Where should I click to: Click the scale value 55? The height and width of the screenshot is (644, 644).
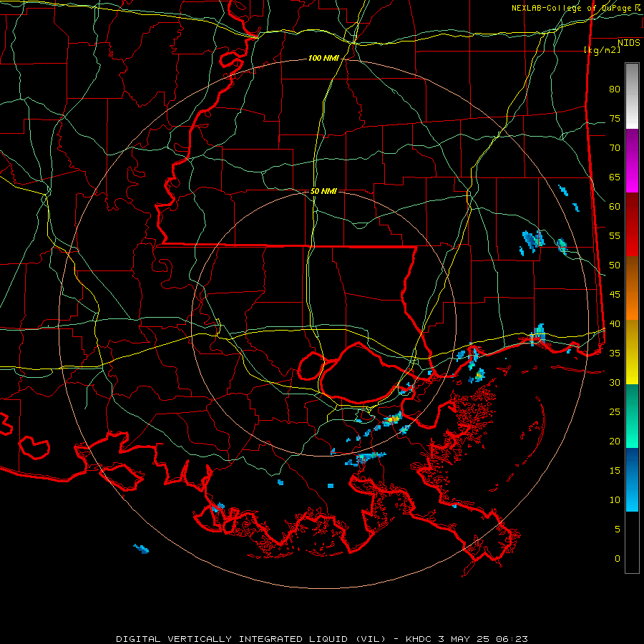pyautogui.click(x=615, y=235)
